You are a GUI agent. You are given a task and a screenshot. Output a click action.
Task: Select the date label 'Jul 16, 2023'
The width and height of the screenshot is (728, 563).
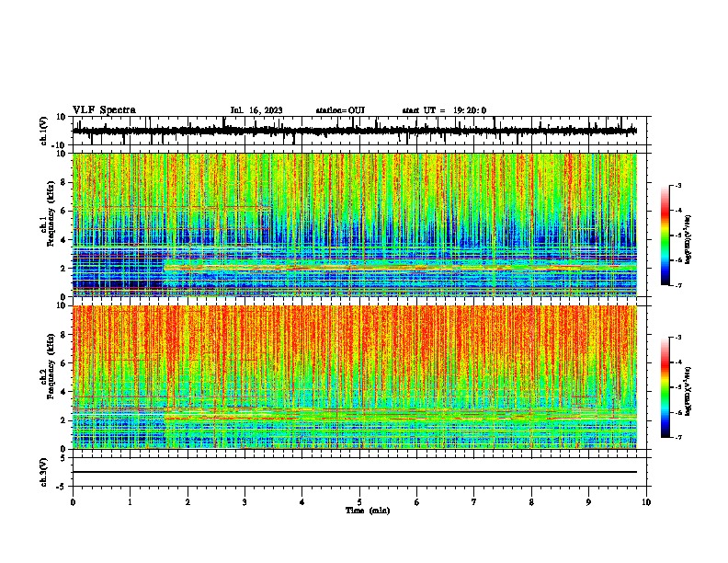coord(256,110)
